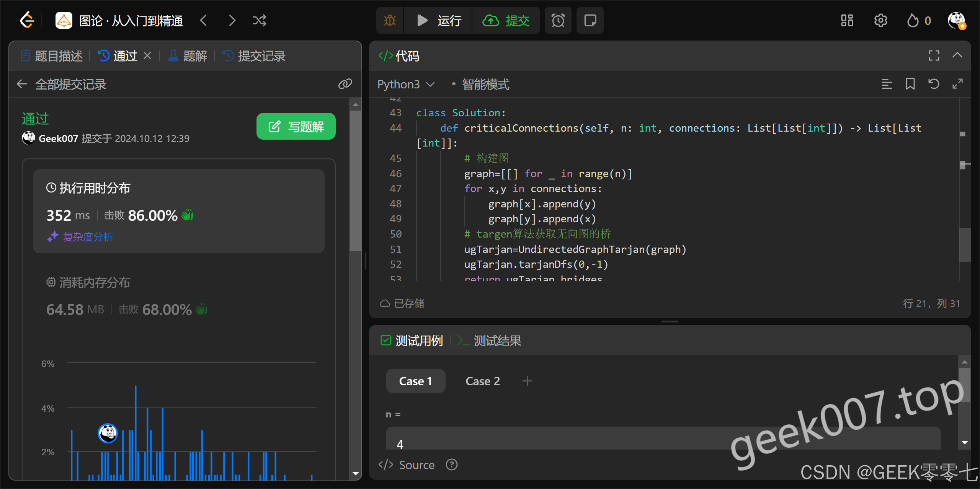Click the code bookmark icon
Image resolution: width=980 pixels, height=489 pixels.
pos(910,84)
